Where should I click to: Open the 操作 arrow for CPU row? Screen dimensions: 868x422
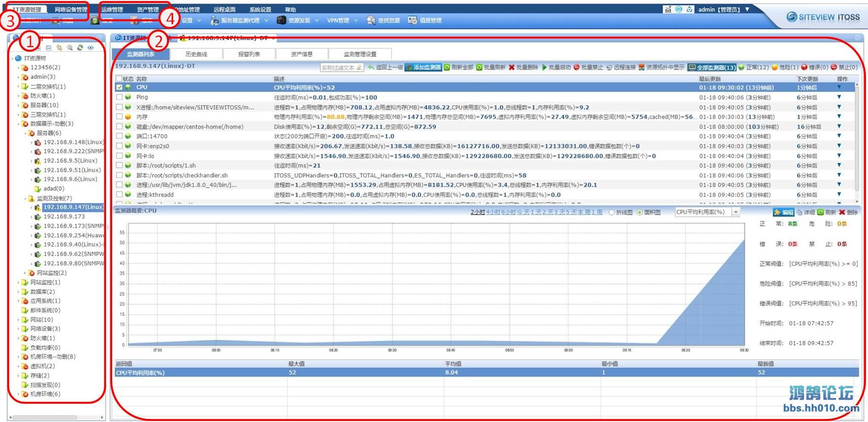tap(839, 87)
